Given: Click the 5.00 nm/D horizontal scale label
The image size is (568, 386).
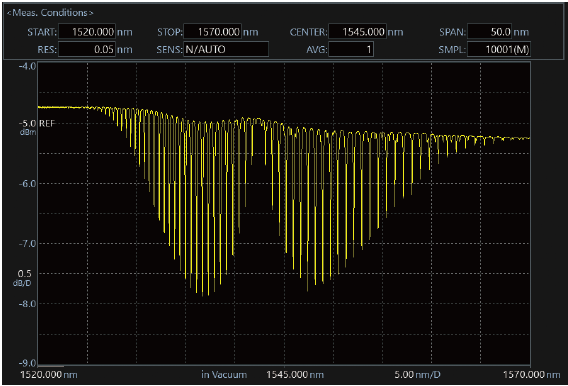Looking at the screenshot, I should 417,374.
